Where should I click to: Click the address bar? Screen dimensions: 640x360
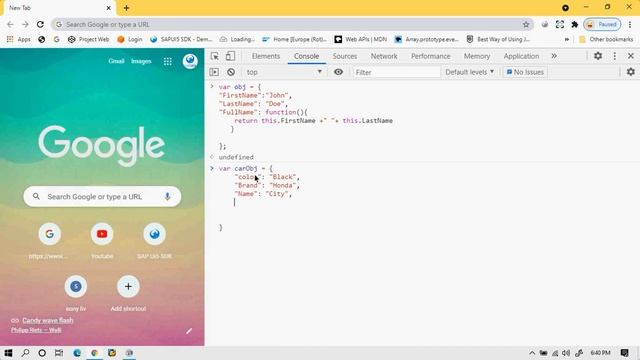pyautogui.click(x=292, y=24)
